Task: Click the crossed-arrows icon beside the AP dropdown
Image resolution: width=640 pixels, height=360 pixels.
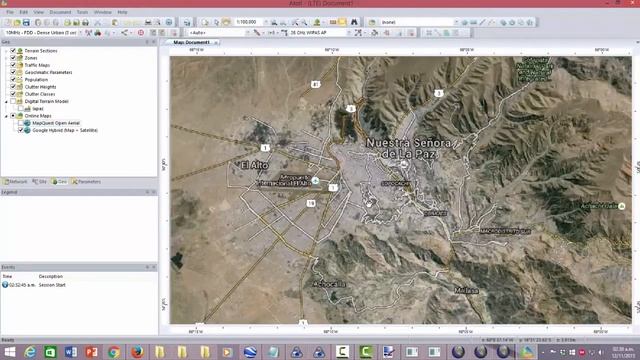Action: pos(358,33)
